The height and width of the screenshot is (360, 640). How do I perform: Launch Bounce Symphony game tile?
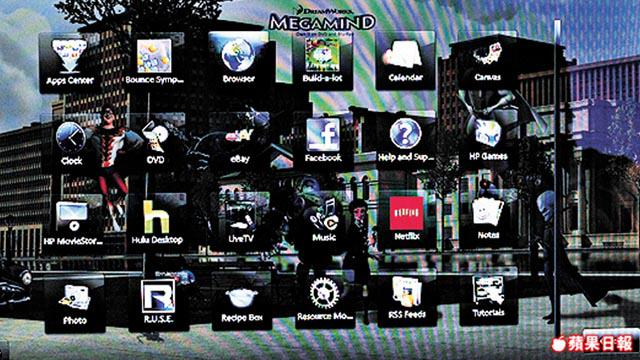click(x=154, y=62)
